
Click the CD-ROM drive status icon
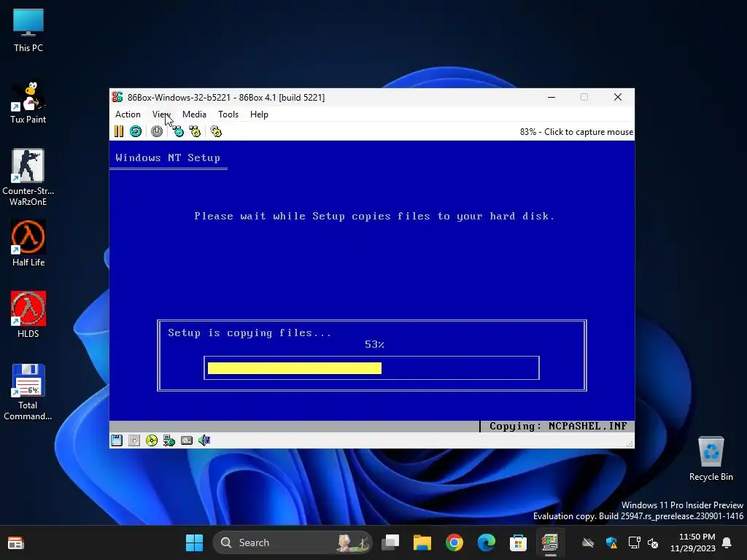pyautogui.click(x=152, y=440)
